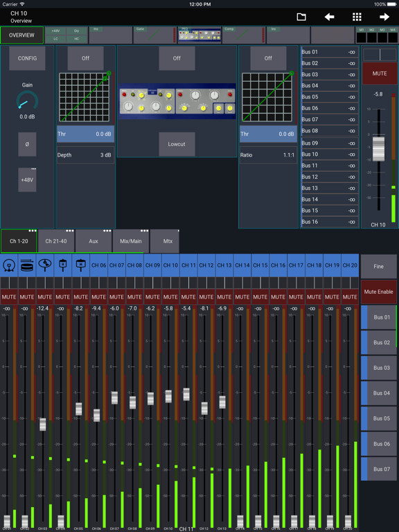Screen dimensions: 399x532
Task: Select Bus 06 sends-on-fader button
Action: pyautogui.click(x=378, y=444)
